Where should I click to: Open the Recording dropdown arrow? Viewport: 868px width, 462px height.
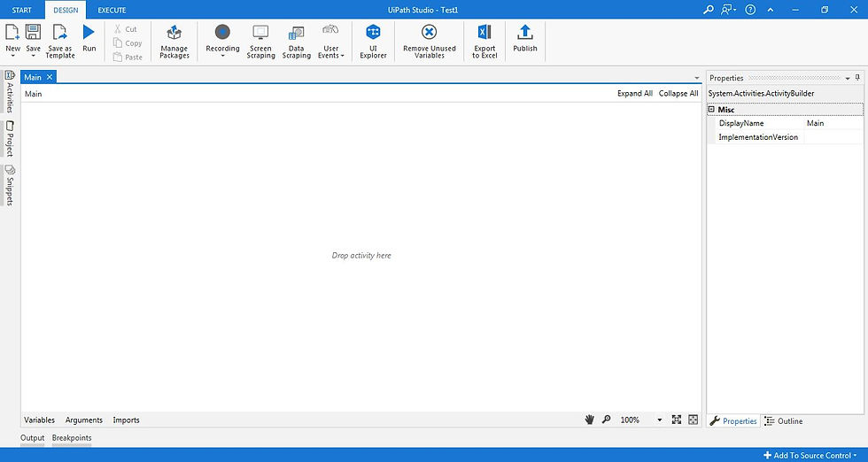(222, 56)
